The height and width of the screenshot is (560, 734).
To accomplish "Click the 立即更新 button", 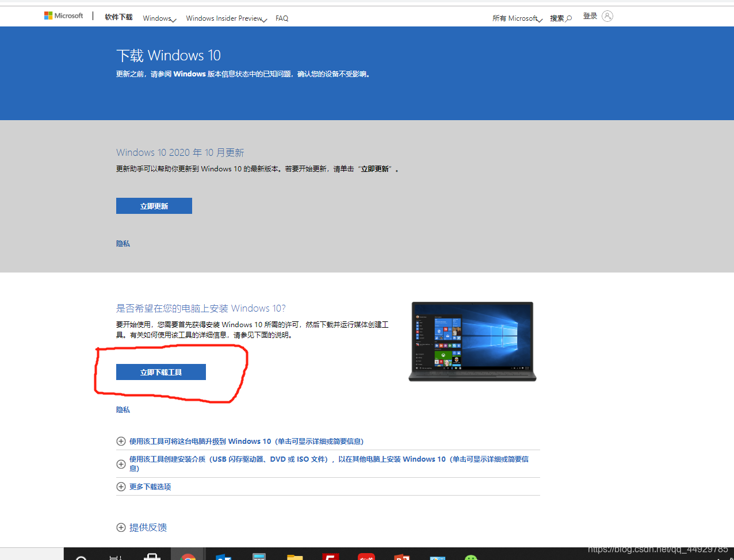I will (x=154, y=206).
